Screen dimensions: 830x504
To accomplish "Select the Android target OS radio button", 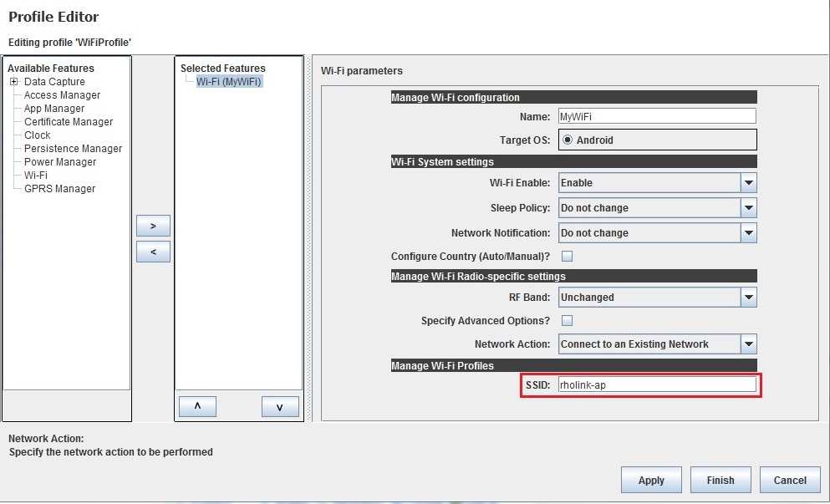I will point(568,140).
